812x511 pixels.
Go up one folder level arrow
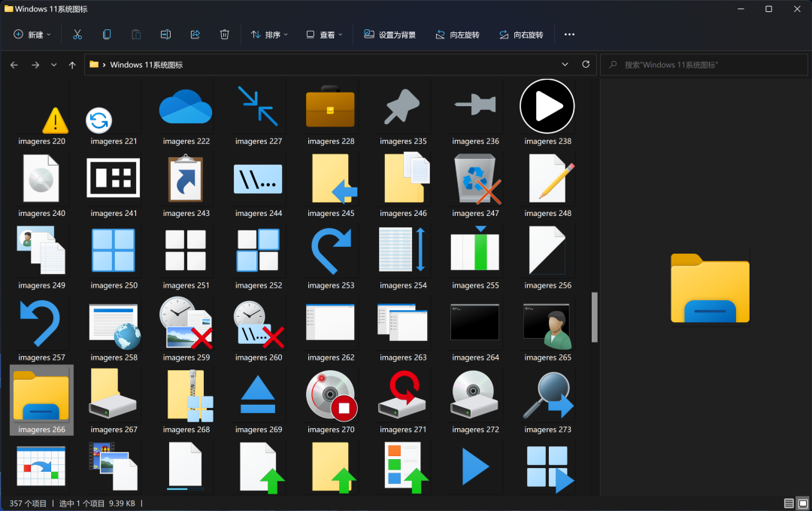click(72, 65)
